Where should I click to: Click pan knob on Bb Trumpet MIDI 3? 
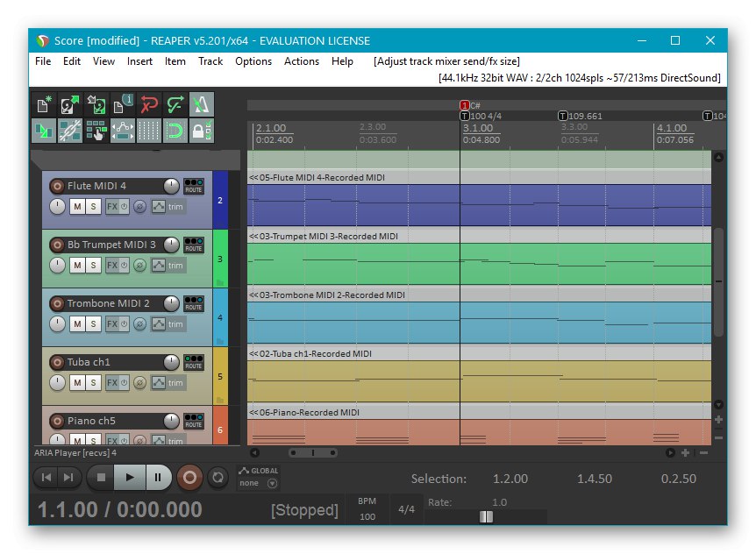point(57,266)
